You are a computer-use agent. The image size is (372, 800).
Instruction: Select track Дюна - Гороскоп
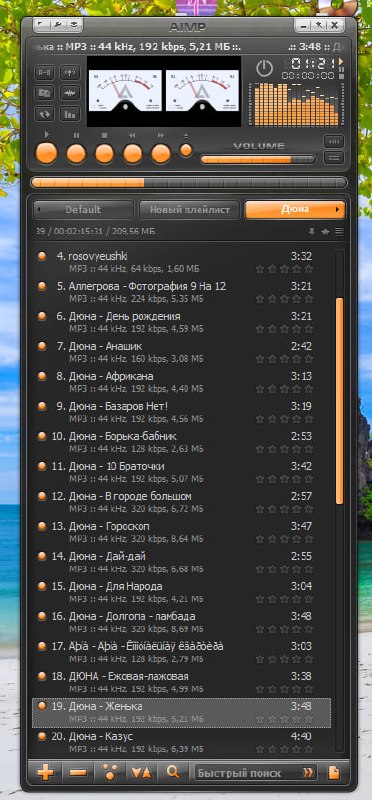click(x=181, y=532)
